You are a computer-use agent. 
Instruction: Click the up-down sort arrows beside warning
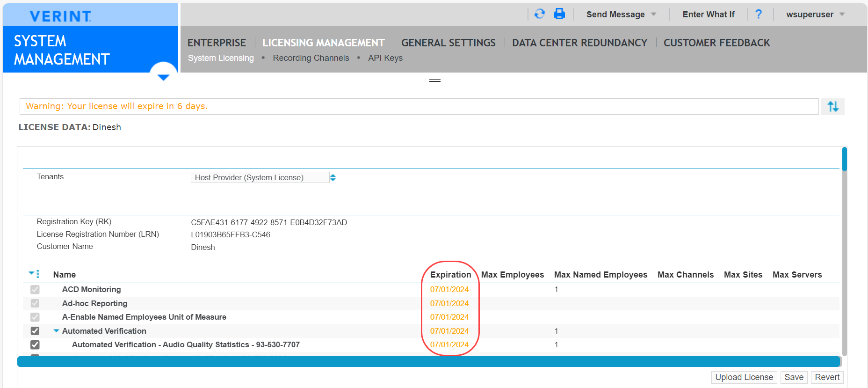833,107
